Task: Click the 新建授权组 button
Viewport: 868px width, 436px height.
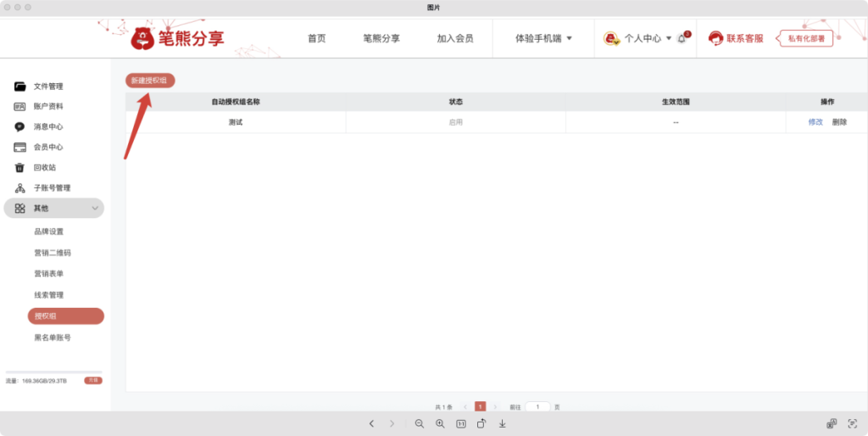Action: coord(150,80)
